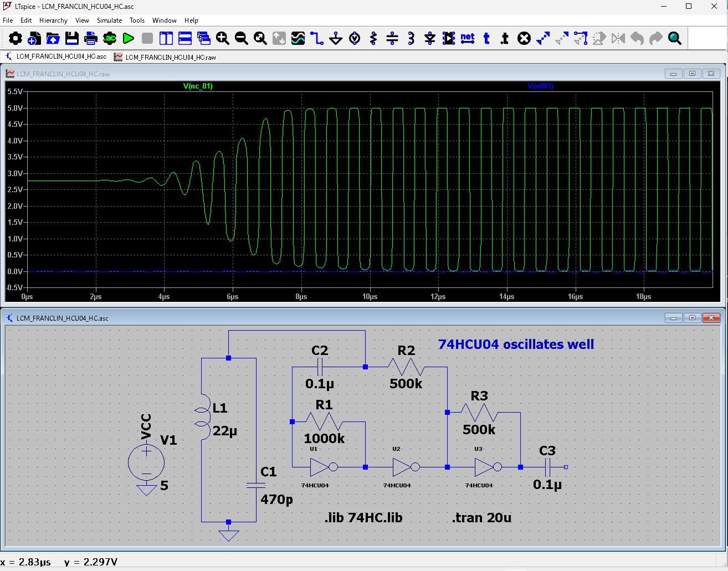728x571 pixels.
Task: Open the Control Panel gear icon
Action: coord(16,38)
